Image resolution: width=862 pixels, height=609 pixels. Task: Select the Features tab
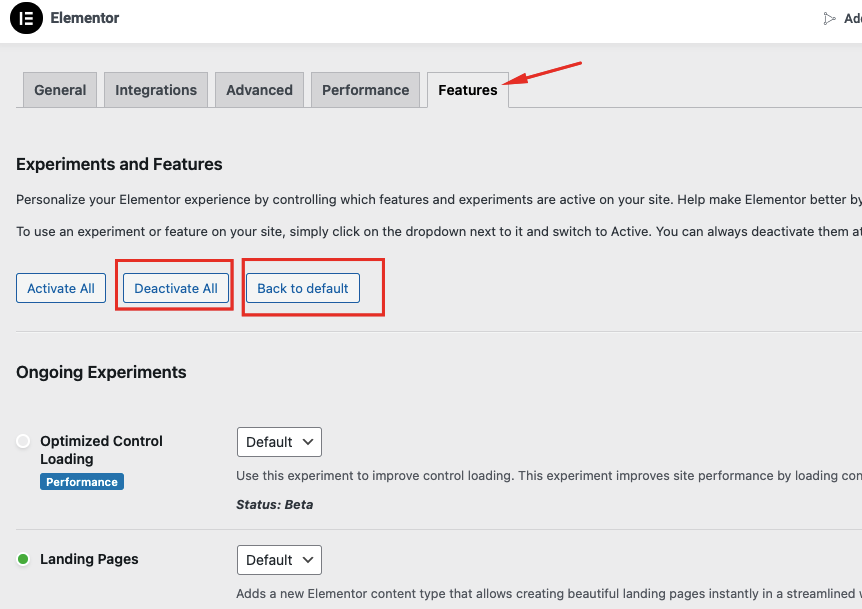pyautogui.click(x=467, y=89)
